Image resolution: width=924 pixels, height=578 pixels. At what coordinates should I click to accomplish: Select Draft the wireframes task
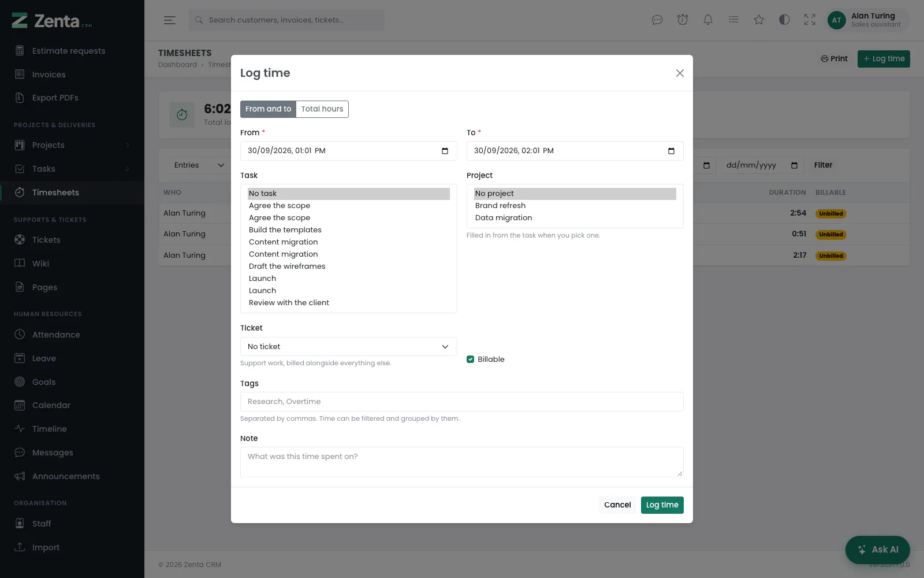click(349, 266)
